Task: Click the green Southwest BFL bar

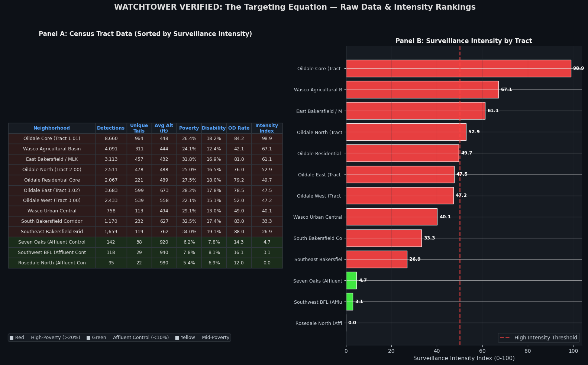Action: 349,302
